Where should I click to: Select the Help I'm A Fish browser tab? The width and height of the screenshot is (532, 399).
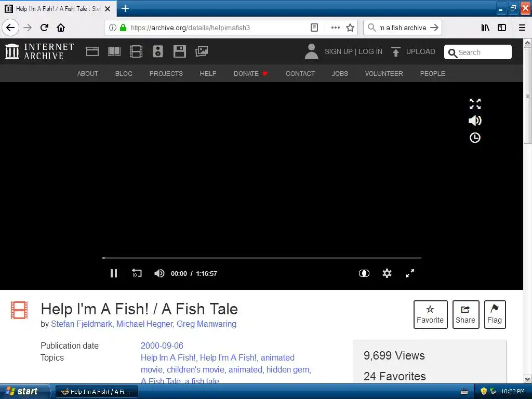coord(58,9)
